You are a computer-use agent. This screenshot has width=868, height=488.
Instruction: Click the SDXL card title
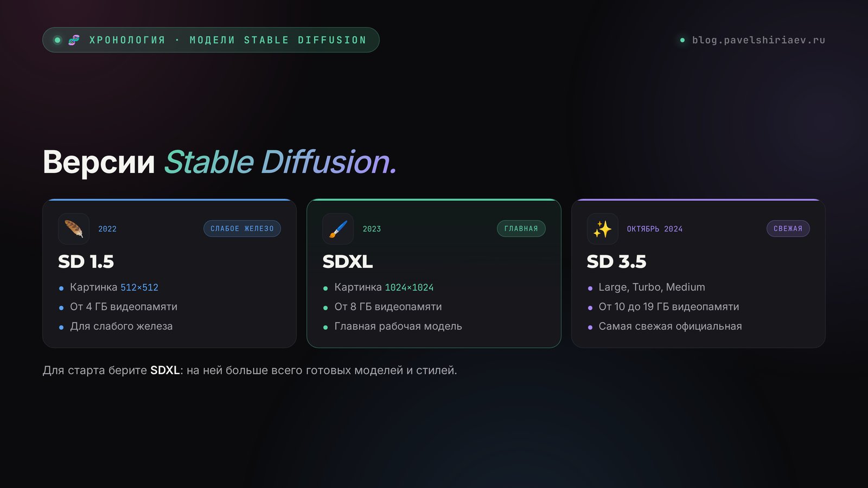[348, 261]
